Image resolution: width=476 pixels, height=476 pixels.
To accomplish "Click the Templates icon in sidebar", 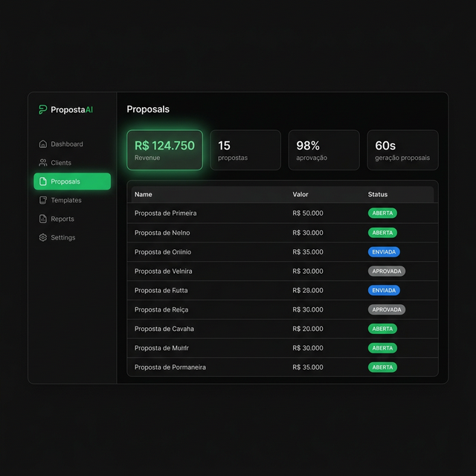I will [x=43, y=200].
